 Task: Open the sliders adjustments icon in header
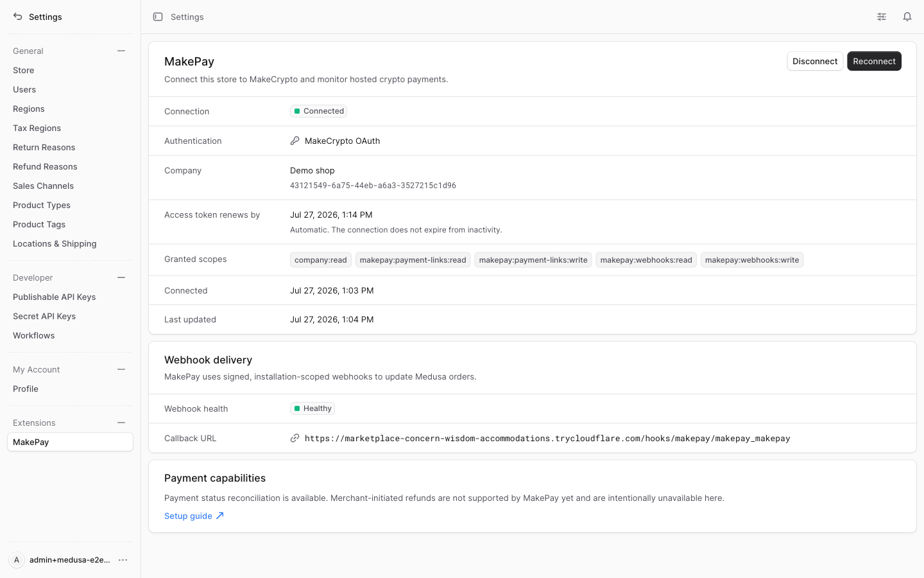click(x=882, y=17)
